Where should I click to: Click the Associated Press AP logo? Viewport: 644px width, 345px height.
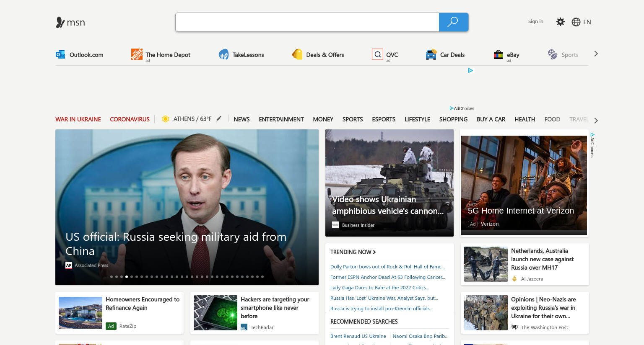coord(69,265)
